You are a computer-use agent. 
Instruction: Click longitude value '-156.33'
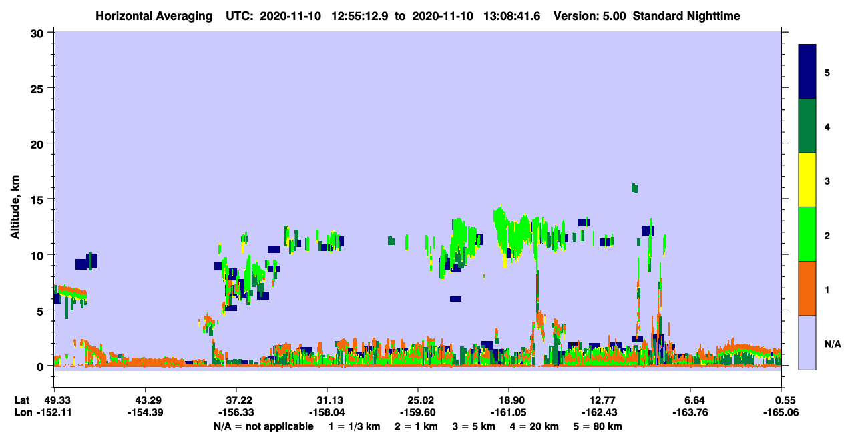click(x=236, y=413)
